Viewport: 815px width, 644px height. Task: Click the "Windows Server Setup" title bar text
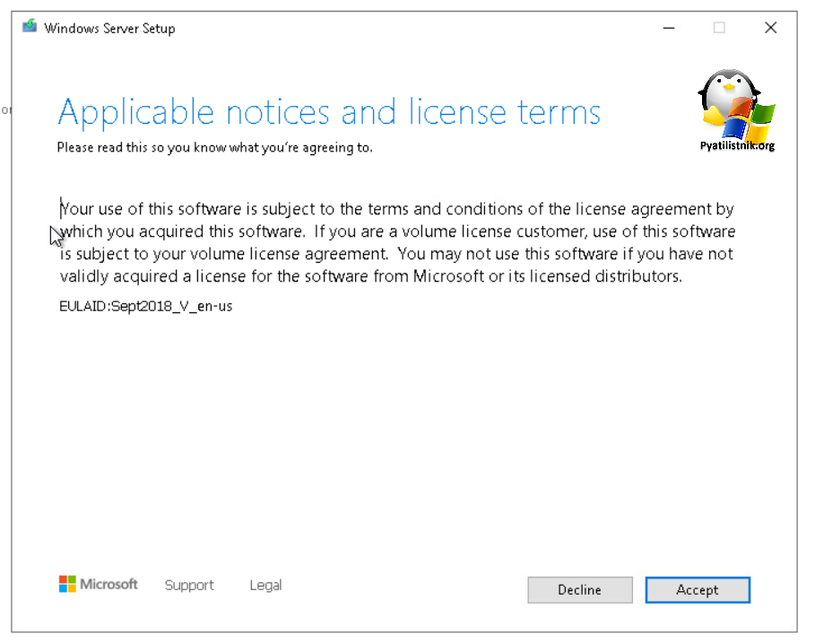coord(109,28)
